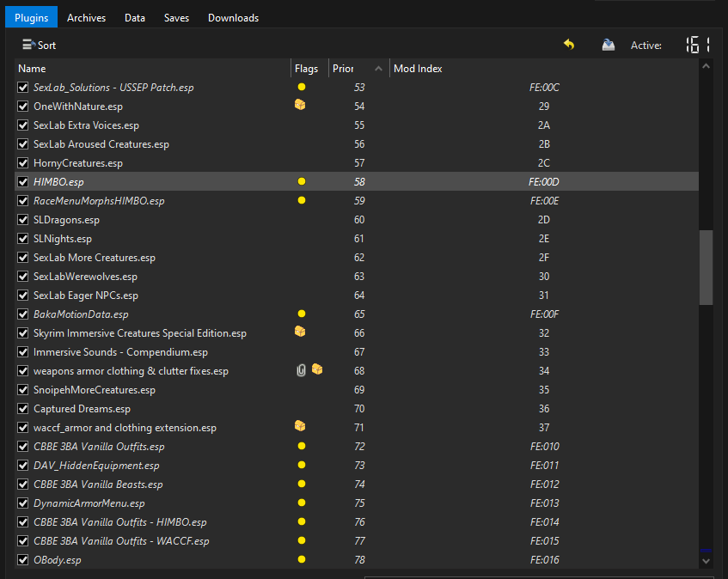This screenshot has height=579, width=728.
Task: Click the save backup icon
Action: pyautogui.click(x=609, y=45)
